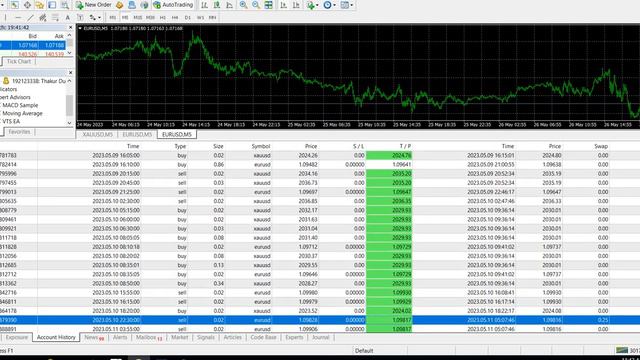The width and height of the screenshot is (640, 360).
Task: Sort history by Symbol column header
Action: coord(260,146)
